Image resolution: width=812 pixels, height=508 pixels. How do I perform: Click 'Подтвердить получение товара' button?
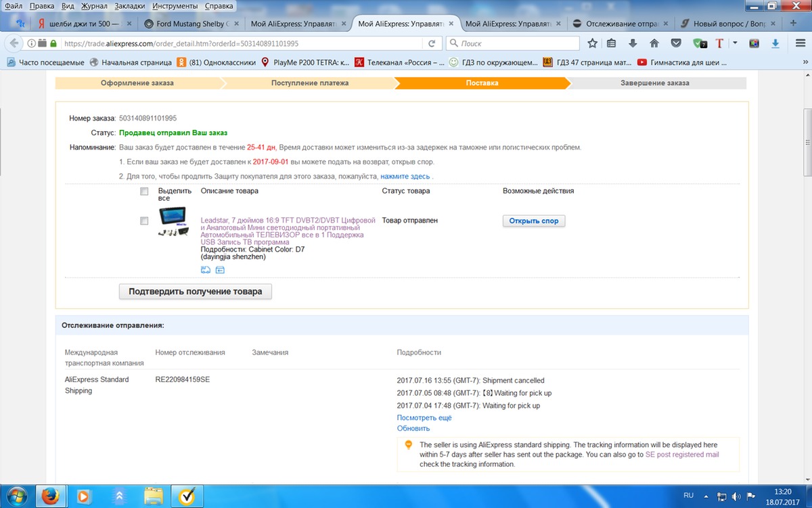point(196,292)
